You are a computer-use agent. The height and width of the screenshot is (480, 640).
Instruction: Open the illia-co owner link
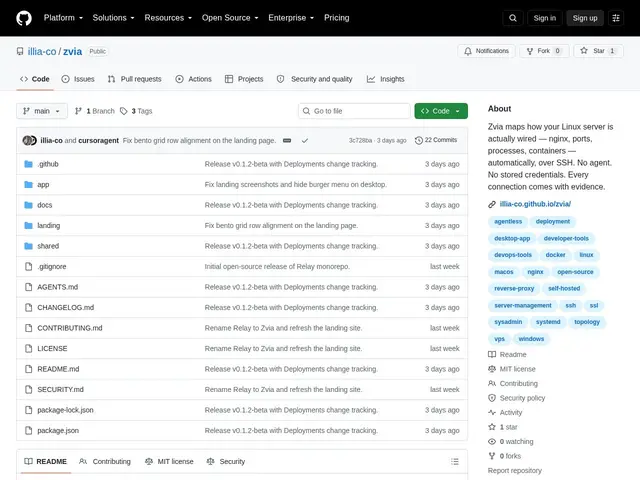point(42,51)
